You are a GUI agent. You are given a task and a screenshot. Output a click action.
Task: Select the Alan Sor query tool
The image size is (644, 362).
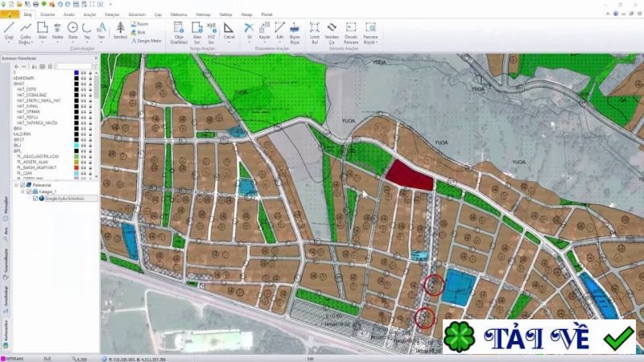[196, 33]
